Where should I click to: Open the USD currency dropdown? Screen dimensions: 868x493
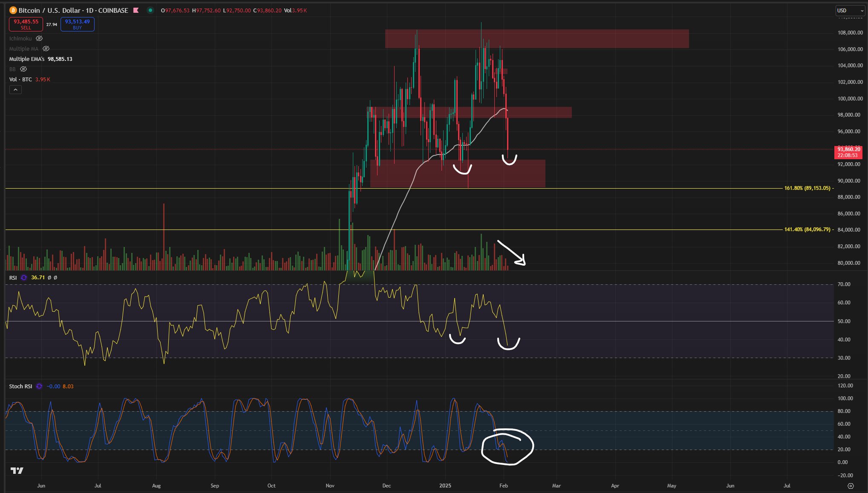849,11
